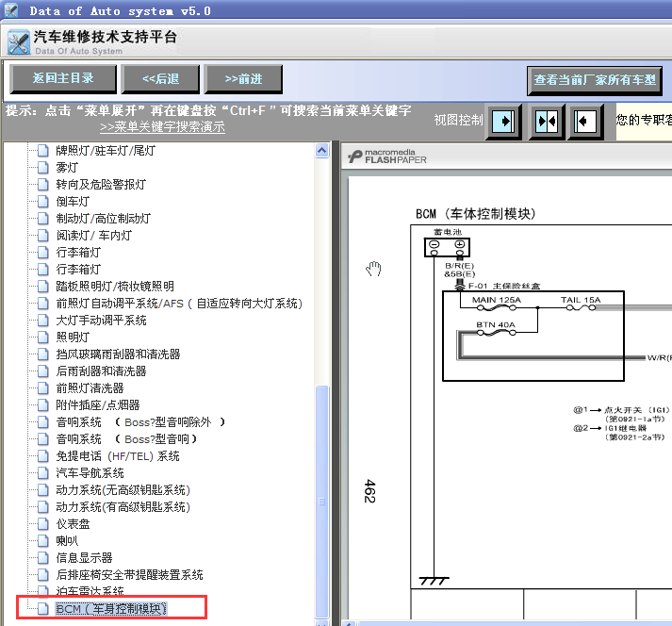Click the center-split view control icon
Viewport: 672px width, 626px height.
547,122
